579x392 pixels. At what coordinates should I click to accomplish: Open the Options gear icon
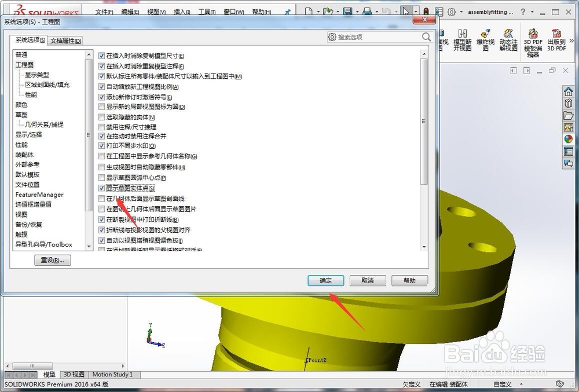coord(452,12)
